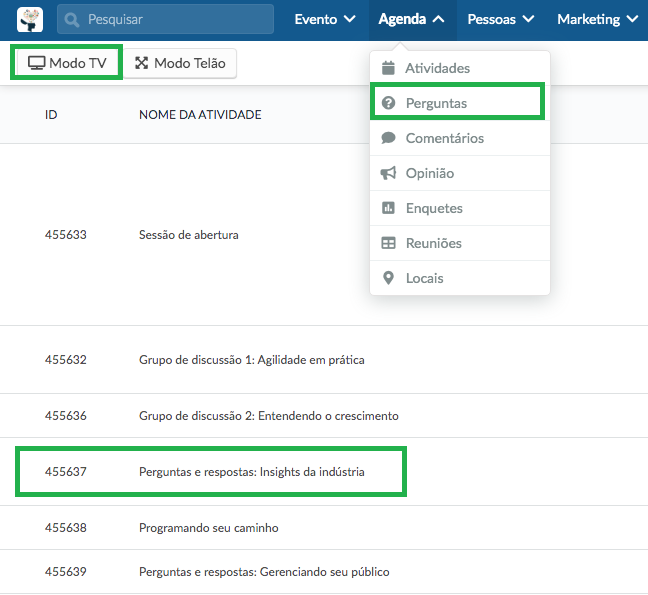Open the Marketing dropdown menu
Screen dimensions: 648x595
(598, 19)
